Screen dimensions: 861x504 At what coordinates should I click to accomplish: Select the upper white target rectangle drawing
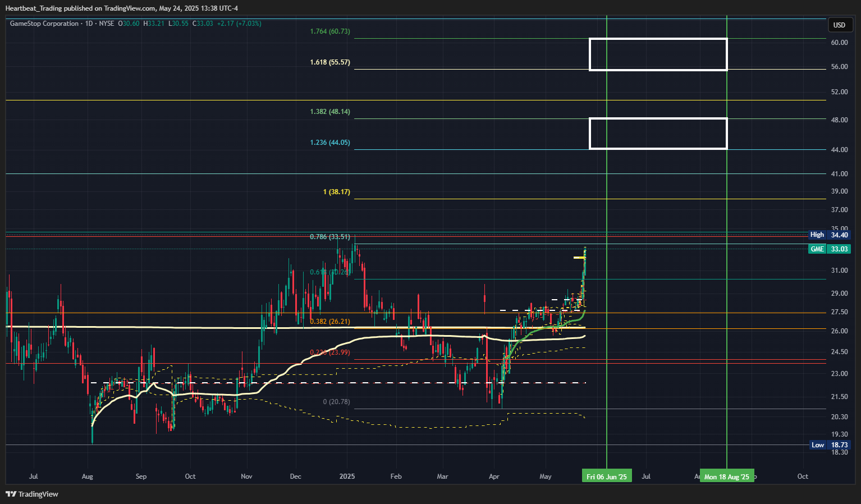click(658, 54)
